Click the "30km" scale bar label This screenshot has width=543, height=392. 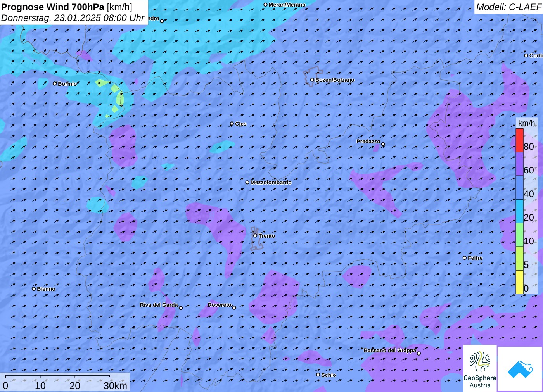115,385
